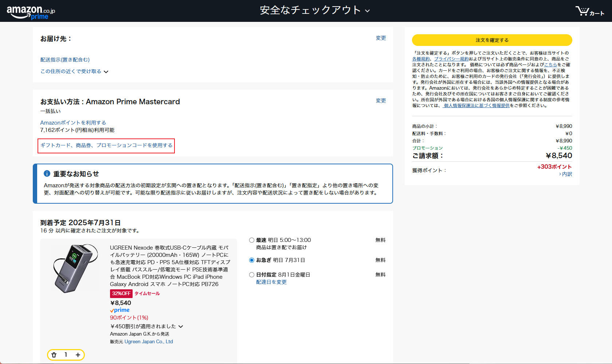Image resolution: width=612 pixels, height=364 pixels.
Task: Click the 90ポイント(1%) text
Action: pos(129,318)
